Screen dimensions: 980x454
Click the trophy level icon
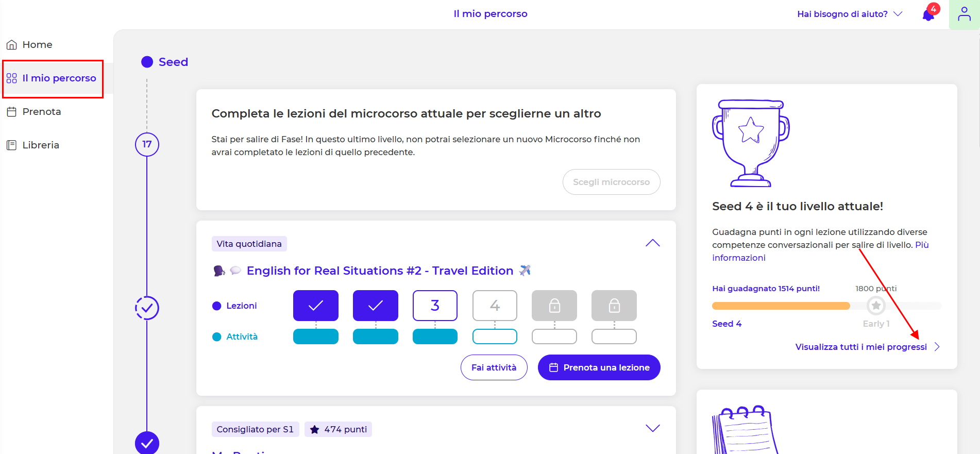[x=751, y=143]
